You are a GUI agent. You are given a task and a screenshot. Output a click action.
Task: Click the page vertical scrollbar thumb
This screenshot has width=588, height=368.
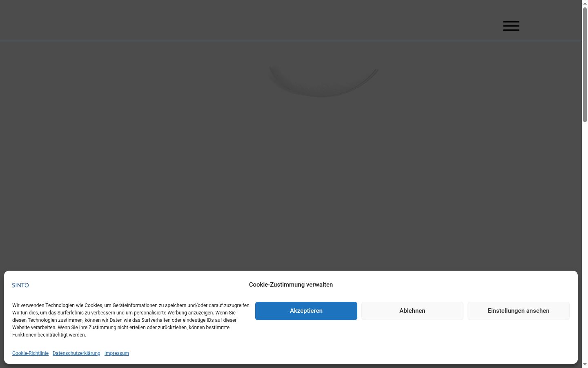point(585,64)
